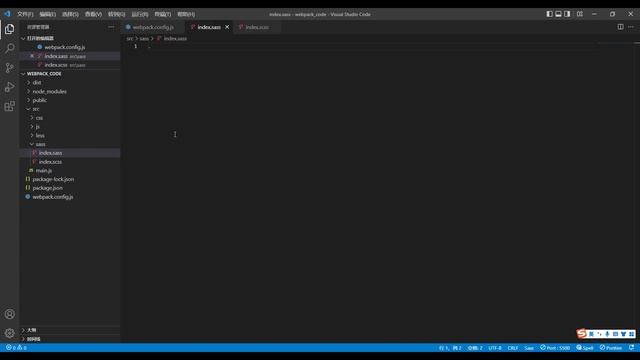Screen dimensions: 640x360
Task: Open the Source Control view
Action: pyautogui.click(x=9, y=68)
